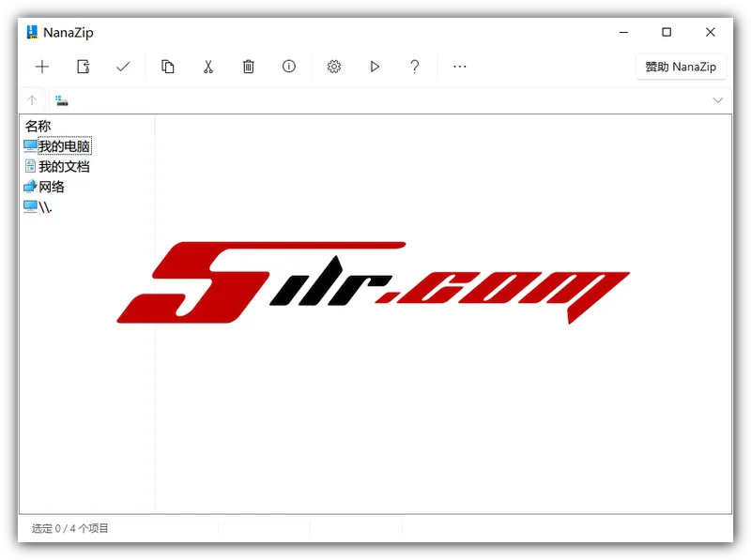
Task: Open the Options gear icon
Action: (x=334, y=67)
